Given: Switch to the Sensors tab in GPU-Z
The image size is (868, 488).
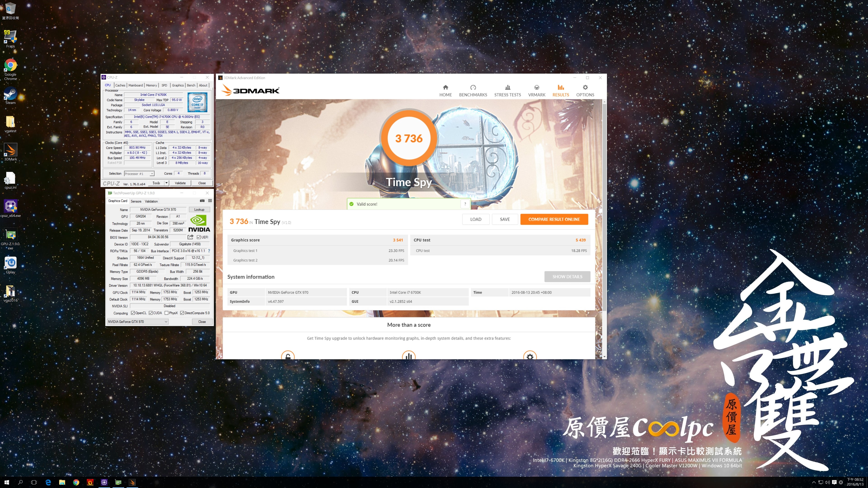Looking at the screenshot, I should click(x=136, y=201).
